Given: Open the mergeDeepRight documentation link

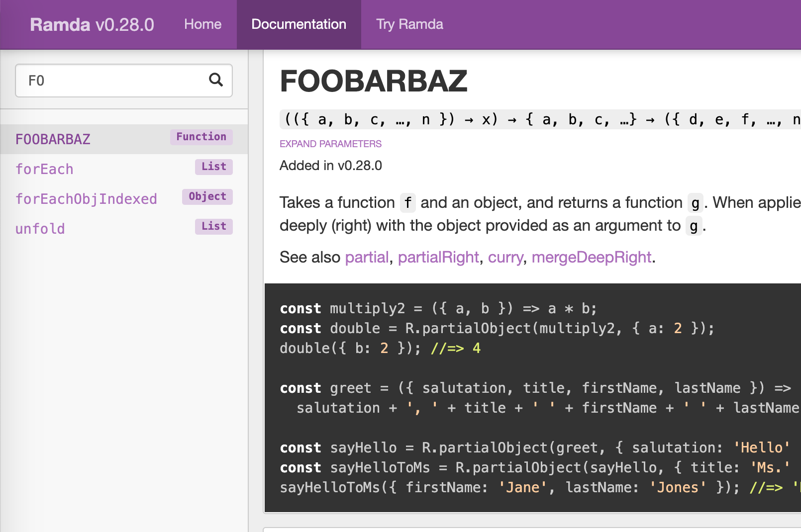Looking at the screenshot, I should tap(591, 257).
